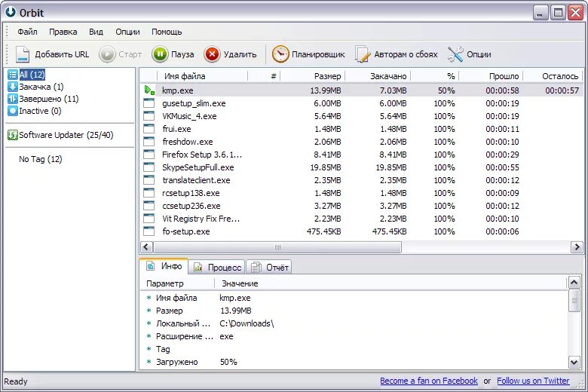Image resolution: width=588 pixels, height=392 pixels.
Task: Sort by the Осталось column header
Action: point(553,76)
